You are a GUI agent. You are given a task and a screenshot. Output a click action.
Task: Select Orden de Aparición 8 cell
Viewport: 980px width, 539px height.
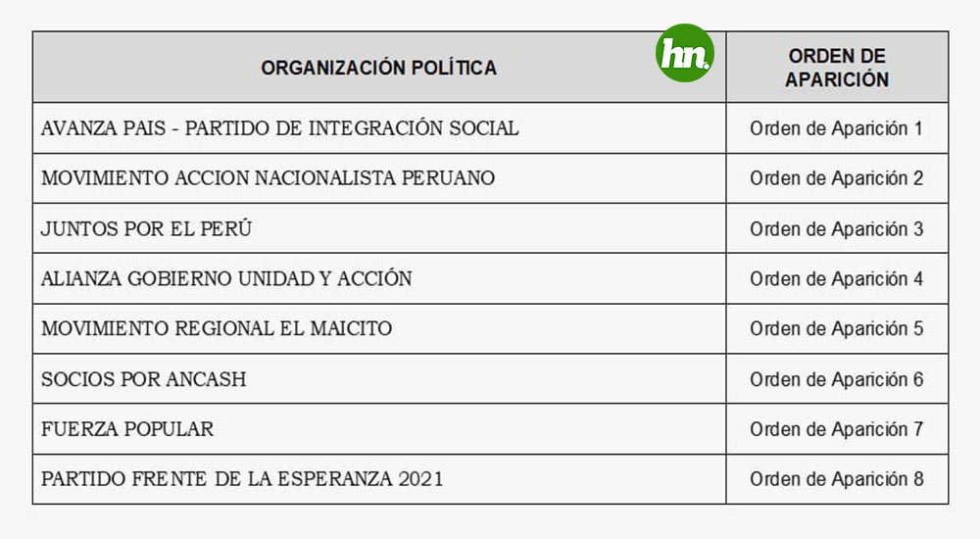[x=837, y=479]
